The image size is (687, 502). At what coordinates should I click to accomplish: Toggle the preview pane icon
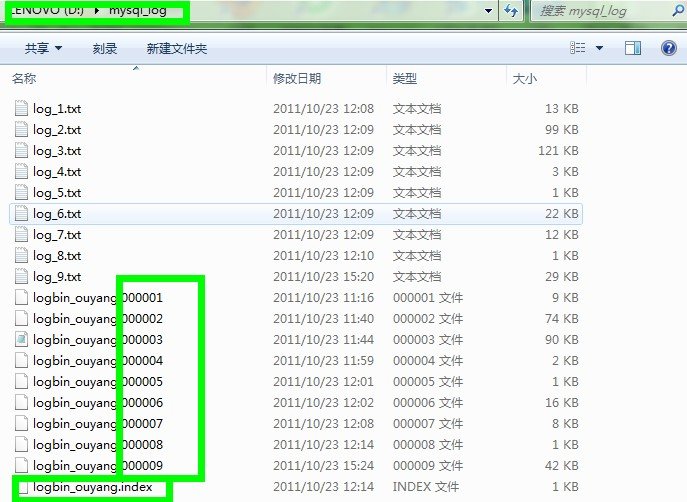click(633, 48)
